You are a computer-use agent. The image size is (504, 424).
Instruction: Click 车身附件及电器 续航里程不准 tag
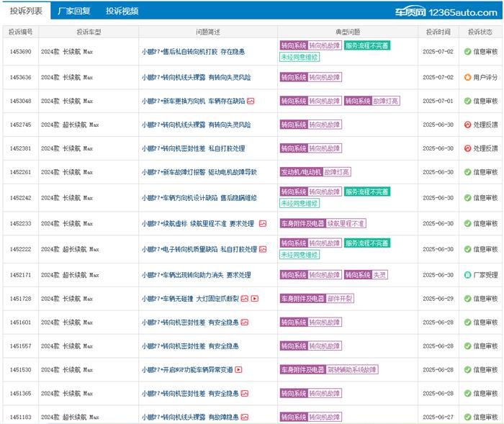[x=323, y=223]
